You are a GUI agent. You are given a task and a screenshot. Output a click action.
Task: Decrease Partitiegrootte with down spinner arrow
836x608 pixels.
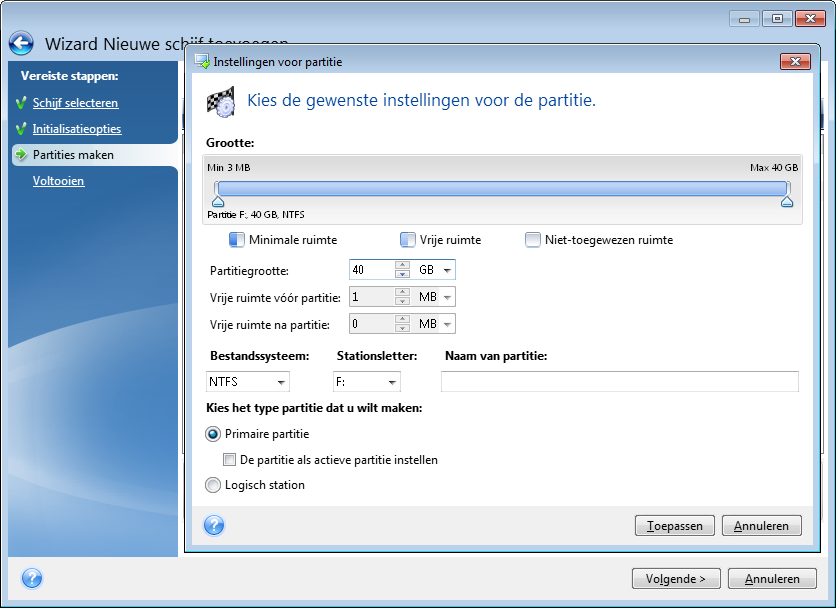point(403,274)
